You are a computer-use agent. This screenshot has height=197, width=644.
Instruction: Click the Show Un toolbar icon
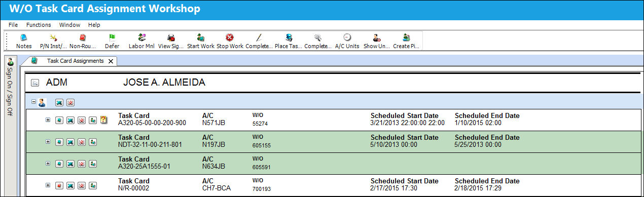point(376,37)
